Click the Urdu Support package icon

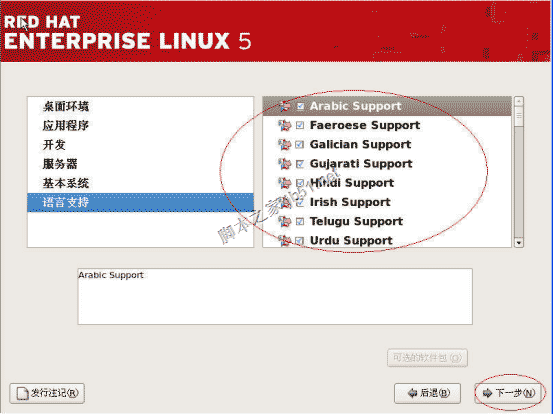[x=284, y=241]
